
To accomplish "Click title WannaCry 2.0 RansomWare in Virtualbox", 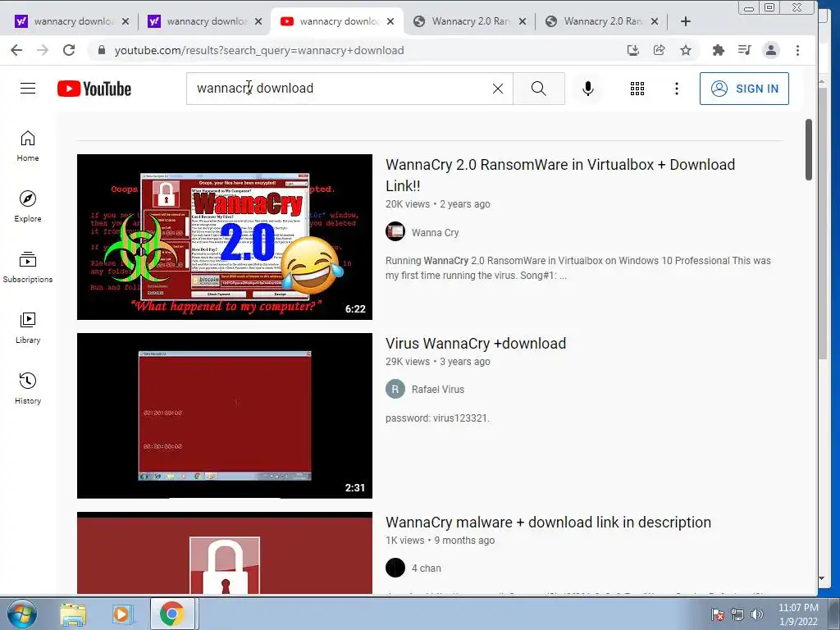I will pos(559,176).
